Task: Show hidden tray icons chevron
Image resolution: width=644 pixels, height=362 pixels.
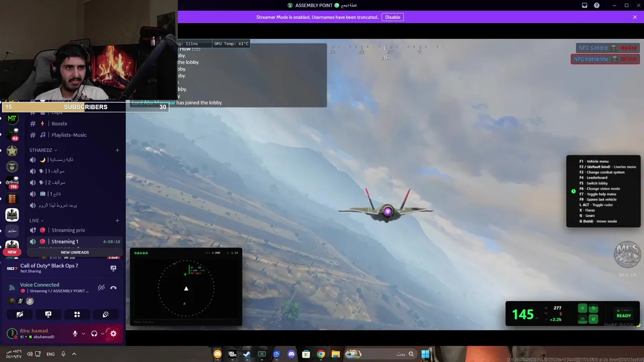Action: pos(74,354)
